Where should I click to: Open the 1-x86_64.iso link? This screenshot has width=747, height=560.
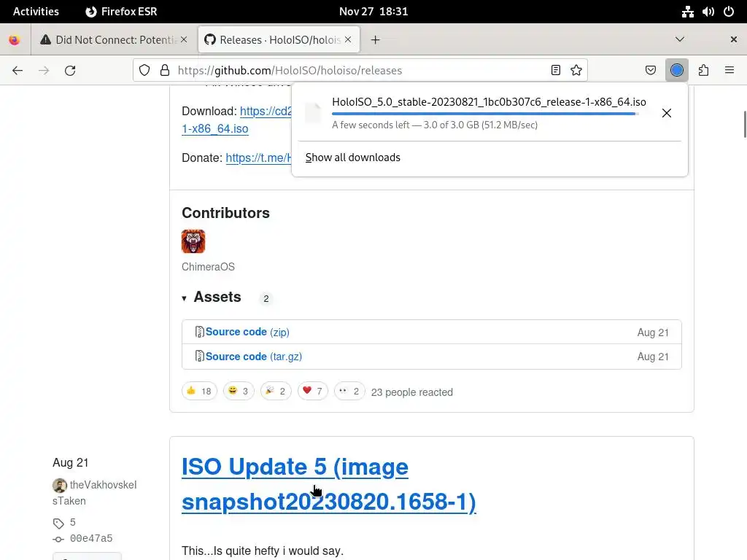215,128
